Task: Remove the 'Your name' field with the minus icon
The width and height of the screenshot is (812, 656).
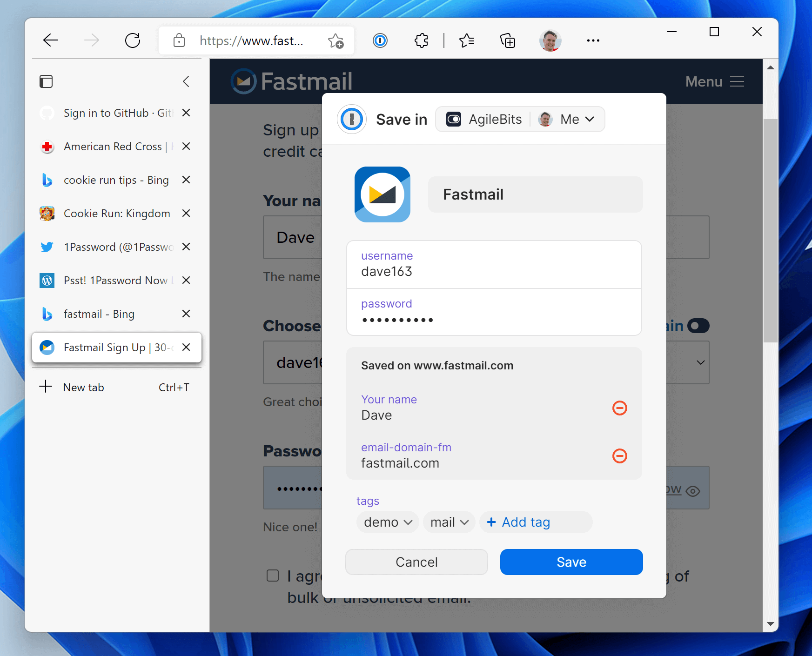Action: pyautogui.click(x=619, y=408)
